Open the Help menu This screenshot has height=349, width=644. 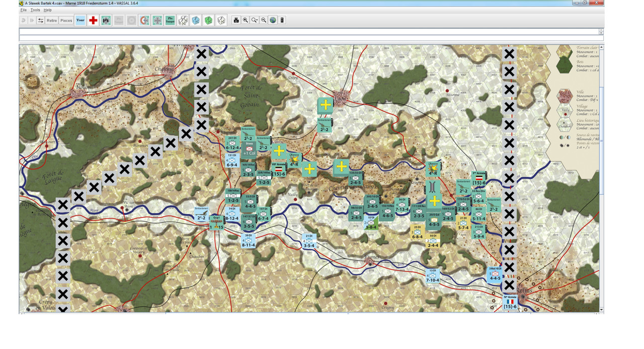tap(48, 10)
